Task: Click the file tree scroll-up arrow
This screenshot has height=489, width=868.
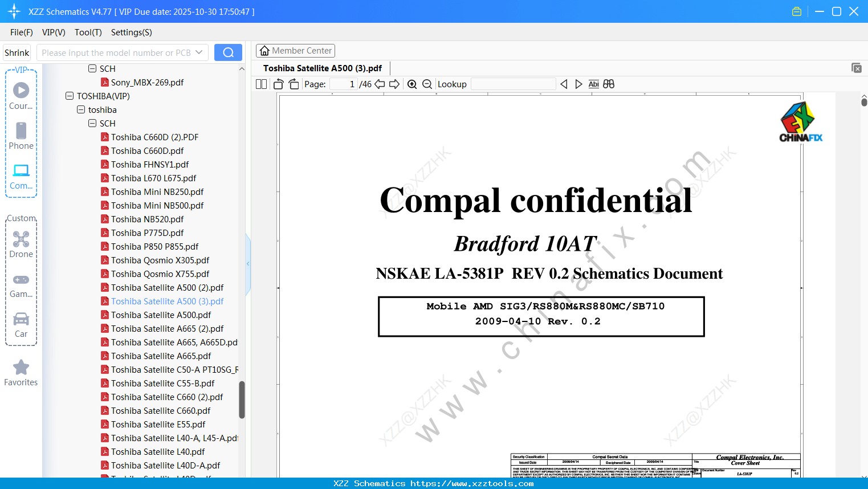Action: click(242, 68)
